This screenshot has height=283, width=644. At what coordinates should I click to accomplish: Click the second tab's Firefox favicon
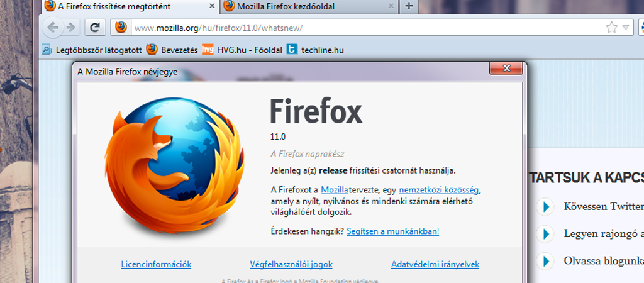tap(230, 5)
